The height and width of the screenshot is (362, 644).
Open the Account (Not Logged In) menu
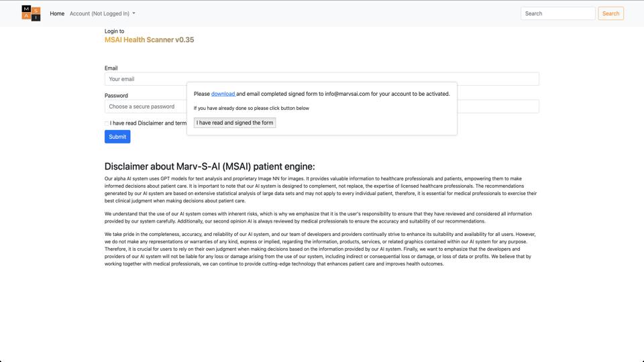pyautogui.click(x=102, y=13)
